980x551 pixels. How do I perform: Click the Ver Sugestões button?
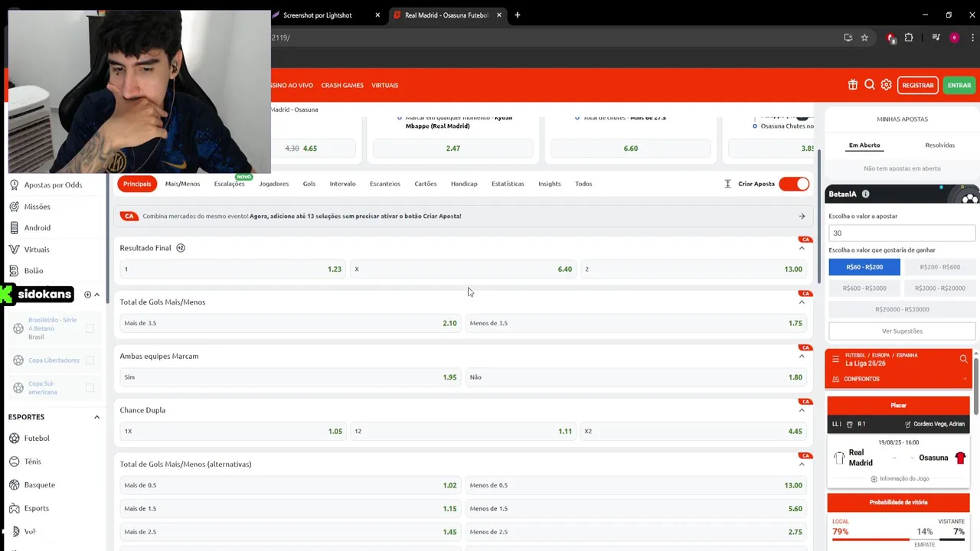click(x=902, y=331)
